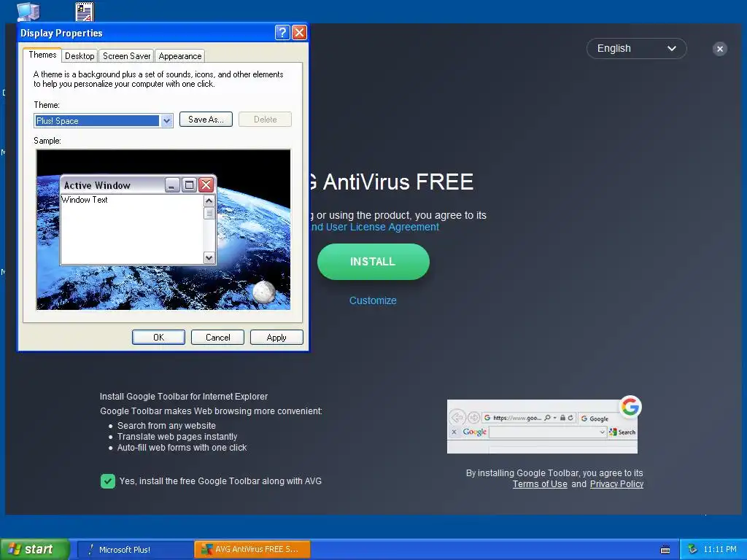The height and width of the screenshot is (560, 747).
Task: Open the Theme dropdown showing Plus! Space
Action: pos(104,120)
